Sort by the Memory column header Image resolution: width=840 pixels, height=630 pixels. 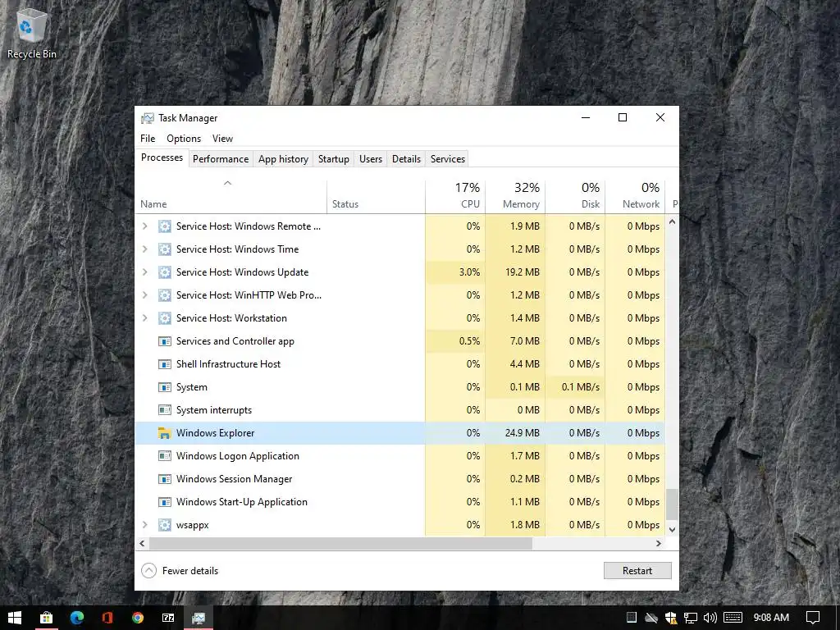click(515, 197)
